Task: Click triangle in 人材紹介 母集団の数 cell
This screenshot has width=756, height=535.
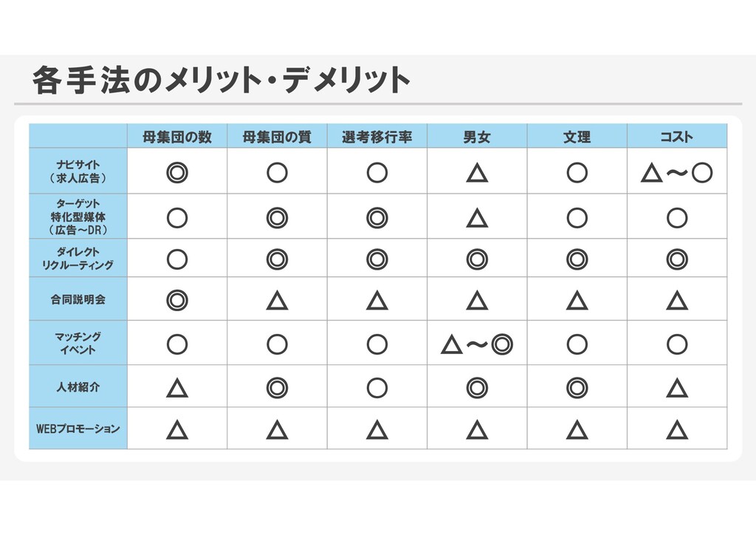Action: tap(177, 388)
